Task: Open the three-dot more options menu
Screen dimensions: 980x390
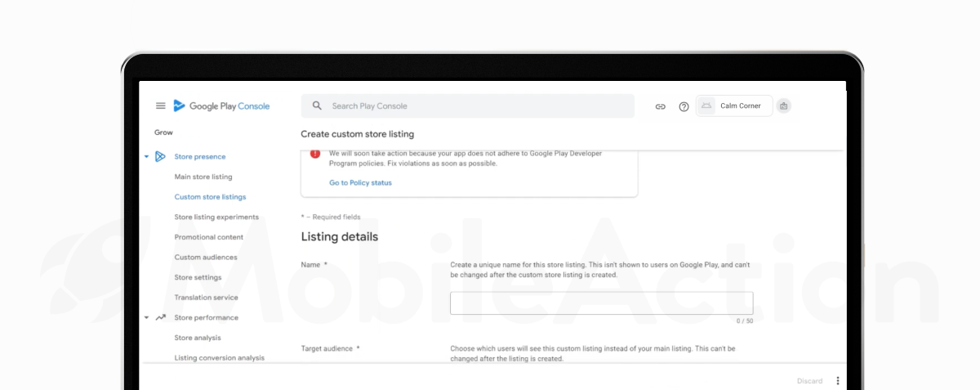Action: pos(837,381)
